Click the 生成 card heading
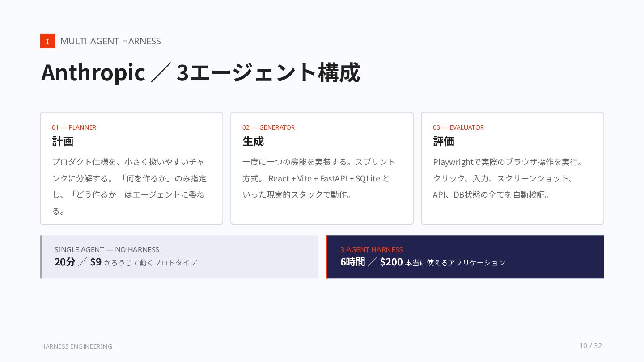644x362 pixels. (253, 141)
